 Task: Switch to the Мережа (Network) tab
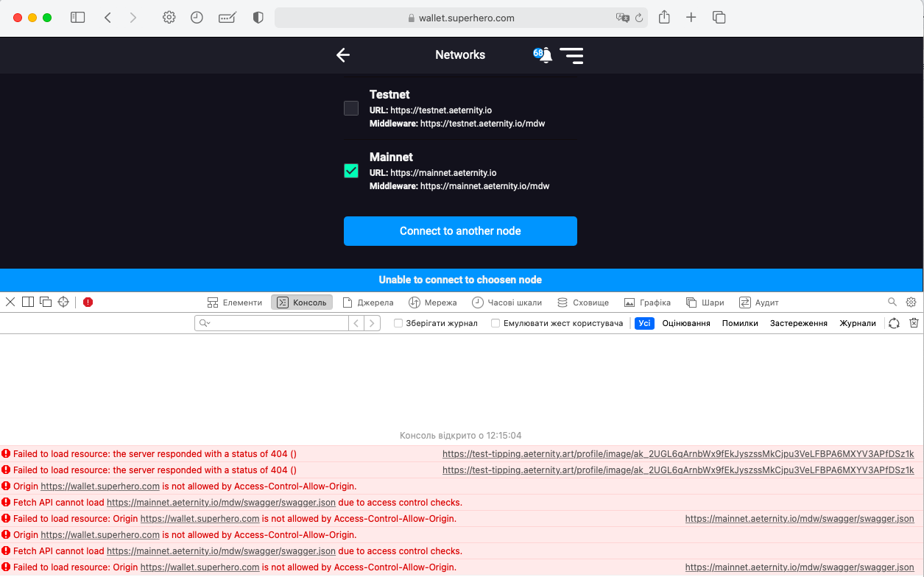click(x=432, y=302)
